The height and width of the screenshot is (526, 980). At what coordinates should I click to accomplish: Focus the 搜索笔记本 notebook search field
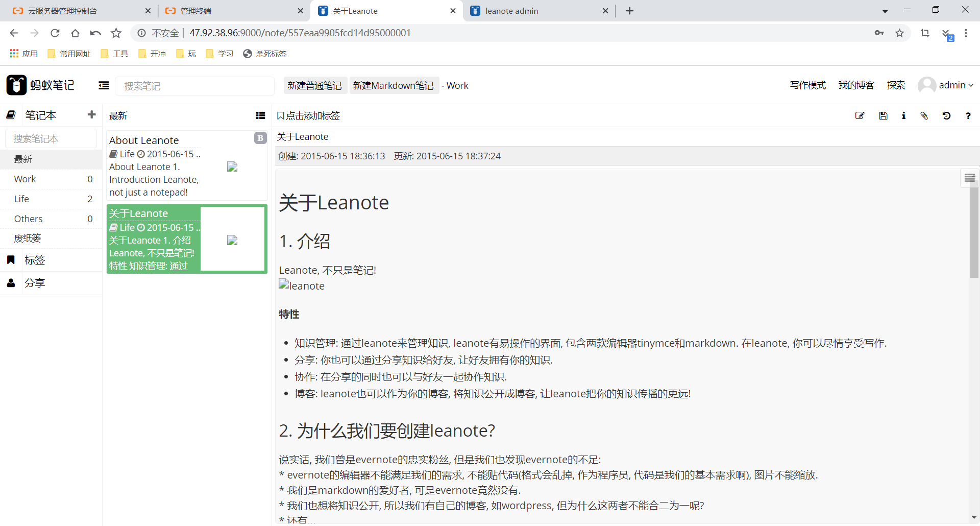[51, 138]
